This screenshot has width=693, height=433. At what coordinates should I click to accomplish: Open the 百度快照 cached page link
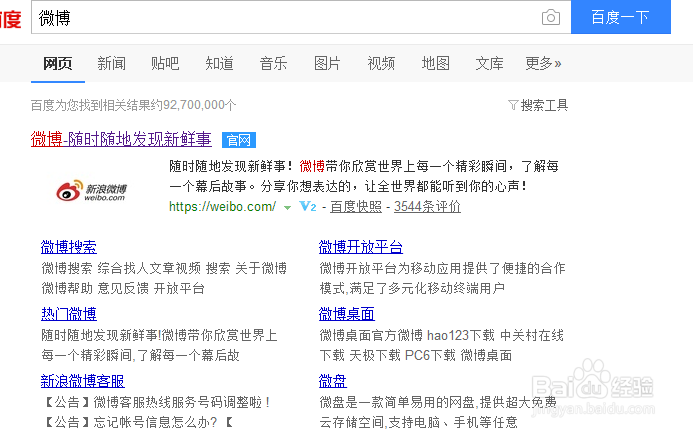click(x=356, y=206)
